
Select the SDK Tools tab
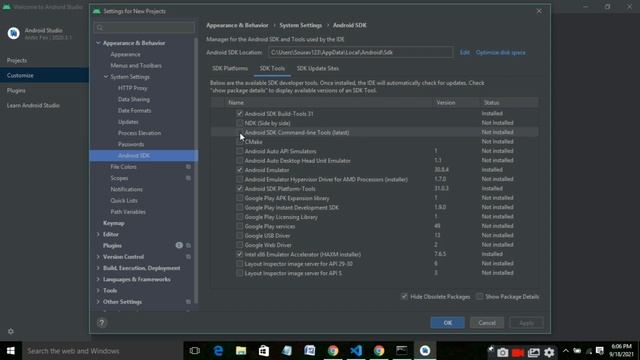(272, 68)
